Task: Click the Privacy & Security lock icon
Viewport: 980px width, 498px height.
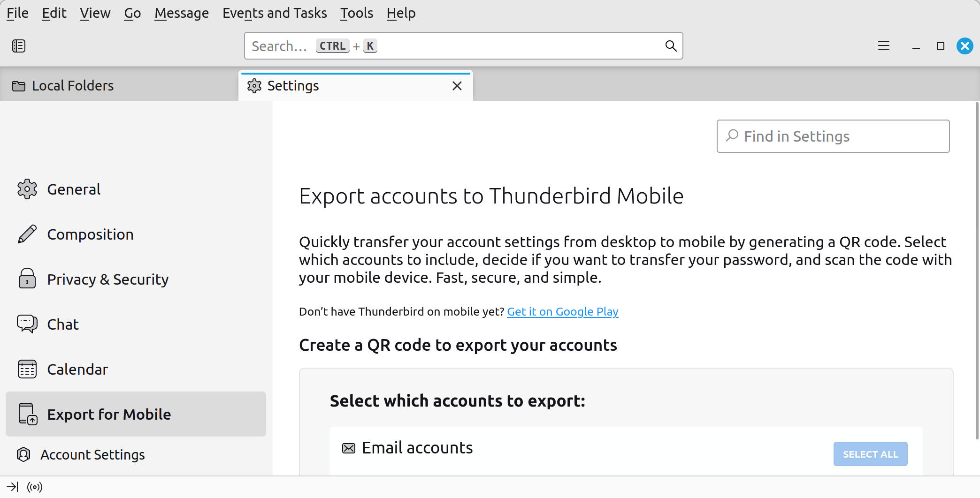Action: [x=27, y=279]
